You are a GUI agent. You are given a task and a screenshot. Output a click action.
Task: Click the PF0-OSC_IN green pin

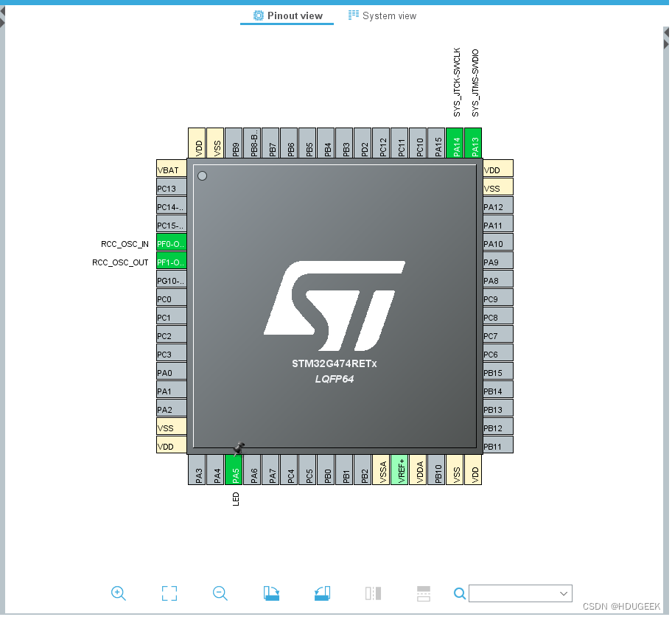tap(172, 243)
